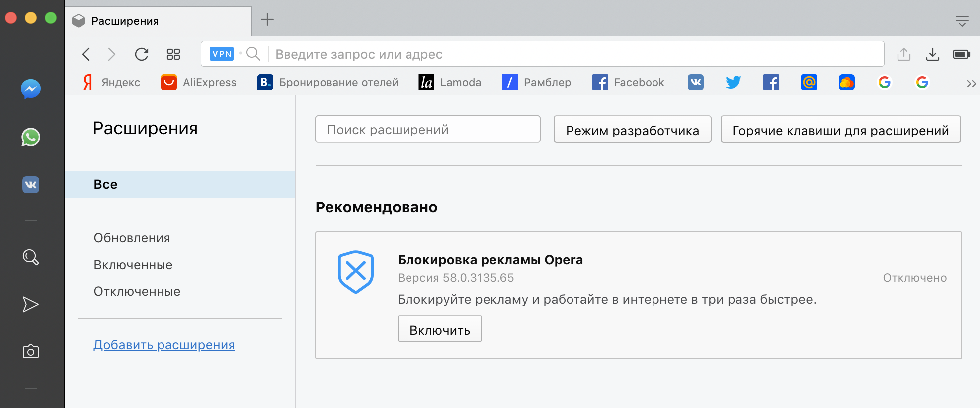
Task: Open WhatsApp in the sidebar
Action: click(30, 137)
